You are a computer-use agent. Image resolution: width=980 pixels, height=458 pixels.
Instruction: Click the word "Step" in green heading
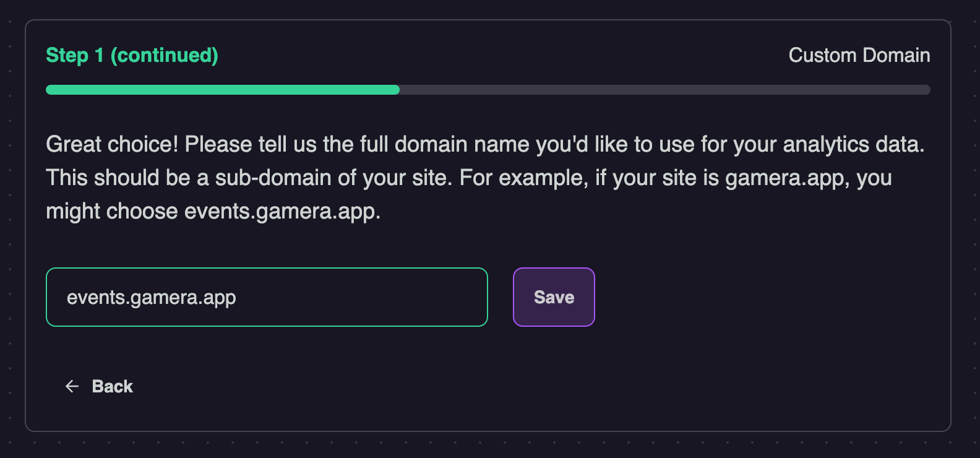pyautogui.click(x=67, y=55)
